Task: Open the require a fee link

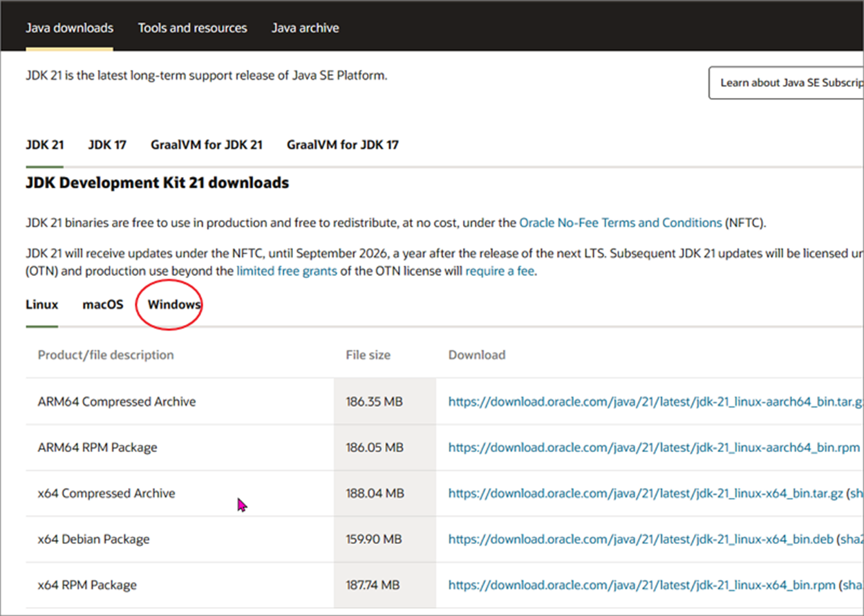Action: (500, 272)
